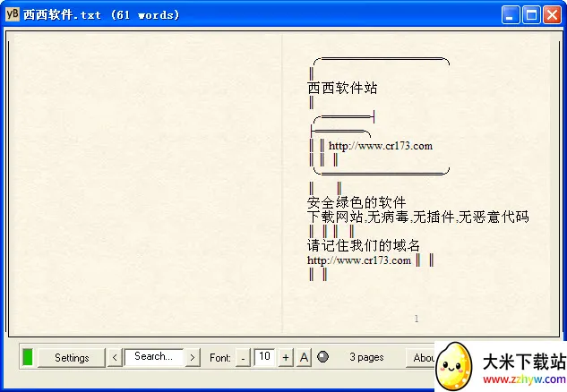Click the "Font:" label
The width and height of the screenshot is (567, 392).
[x=220, y=358]
